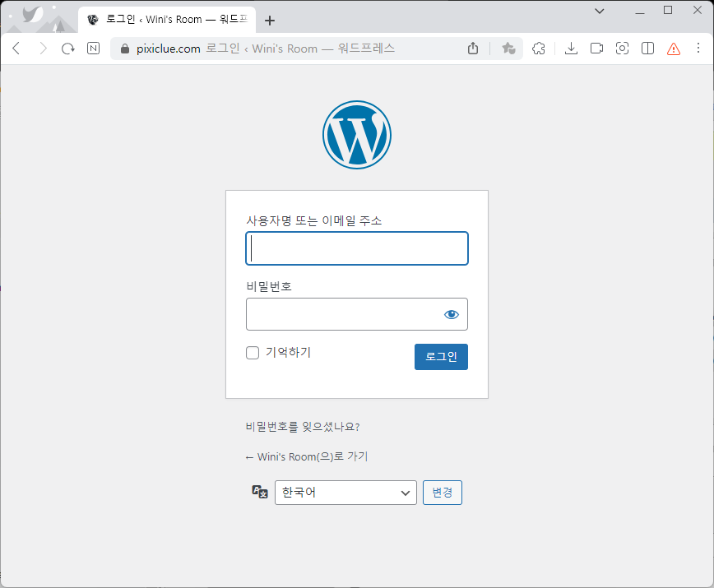Focus the 사용자명 또는 이메일 주소 field

pyautogui.click(x=357, y=248)
